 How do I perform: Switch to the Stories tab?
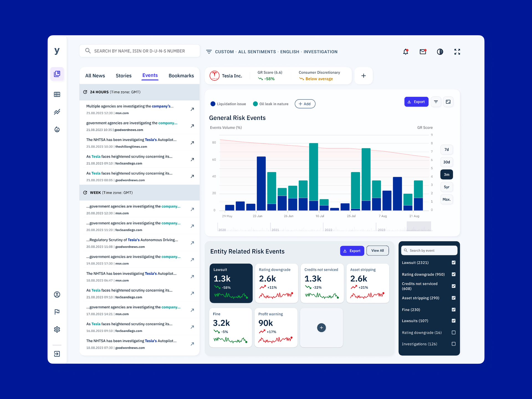point(124,76)
